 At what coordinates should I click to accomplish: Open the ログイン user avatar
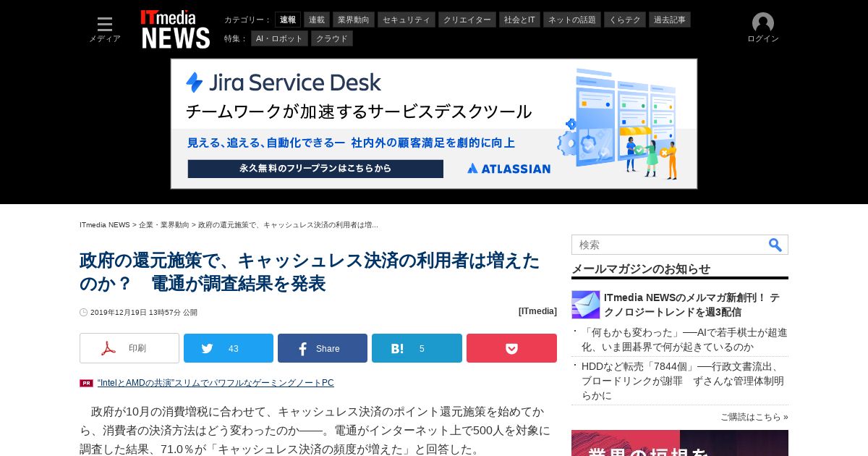tap(763, 28)
